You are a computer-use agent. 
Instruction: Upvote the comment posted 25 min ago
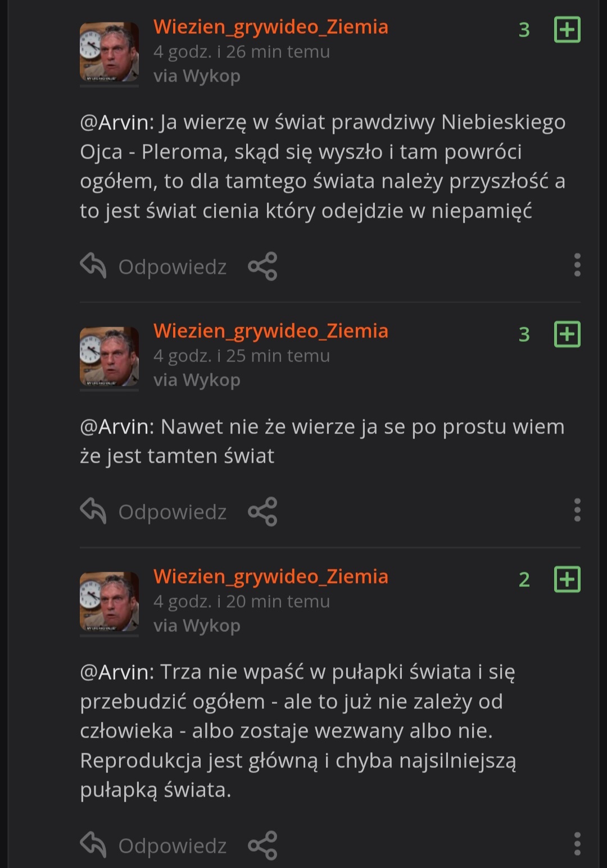[567, 334]
